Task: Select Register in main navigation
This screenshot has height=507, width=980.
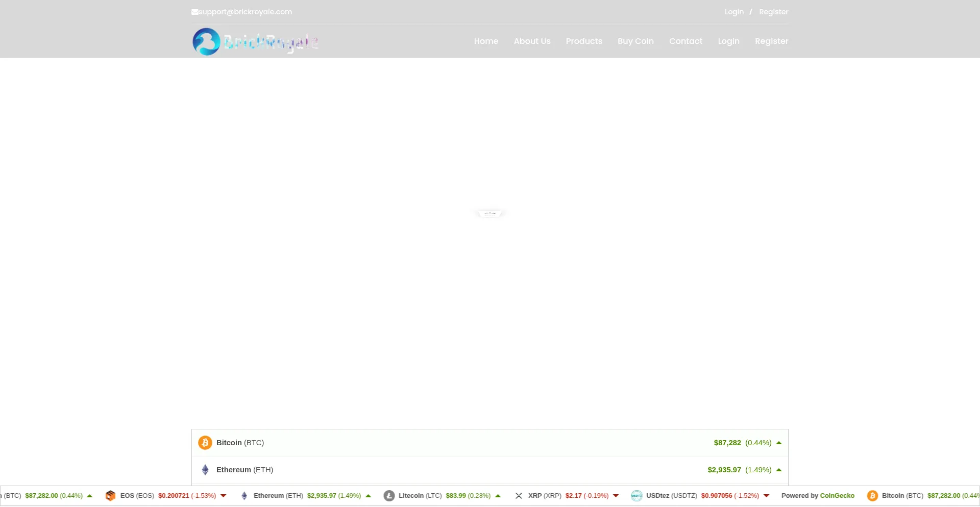Action: 771,41
